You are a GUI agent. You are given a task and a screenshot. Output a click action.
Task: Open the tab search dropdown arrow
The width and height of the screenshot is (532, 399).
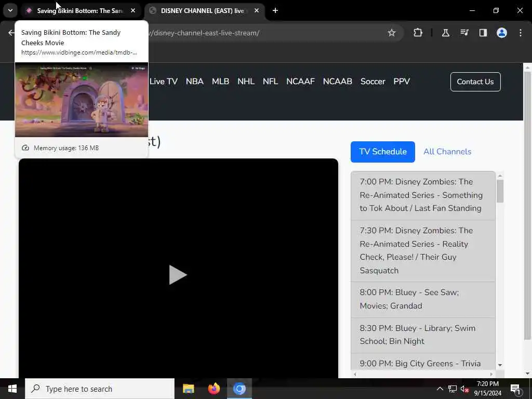(x=10, y=10)
